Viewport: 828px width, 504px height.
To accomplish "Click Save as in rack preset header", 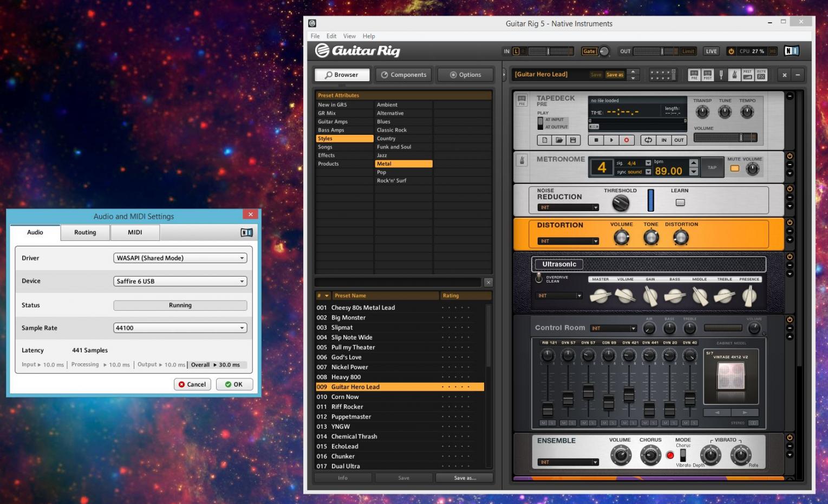I will (x=615, y=75).
